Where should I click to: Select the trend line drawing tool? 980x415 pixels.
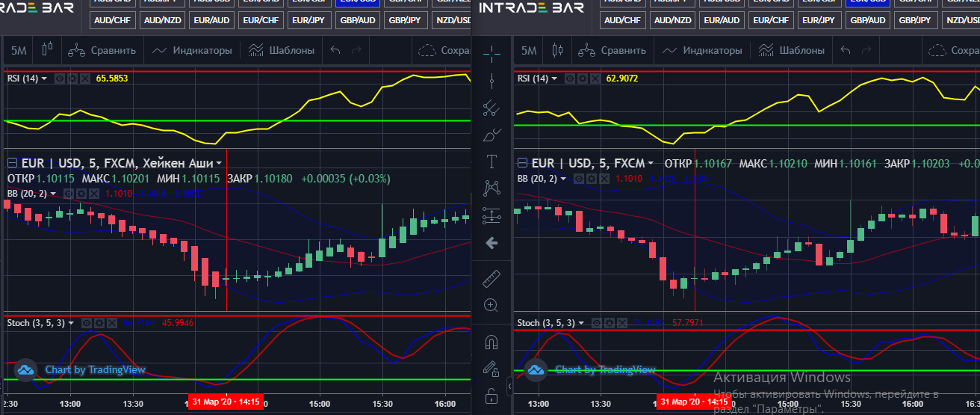point(491,81)
